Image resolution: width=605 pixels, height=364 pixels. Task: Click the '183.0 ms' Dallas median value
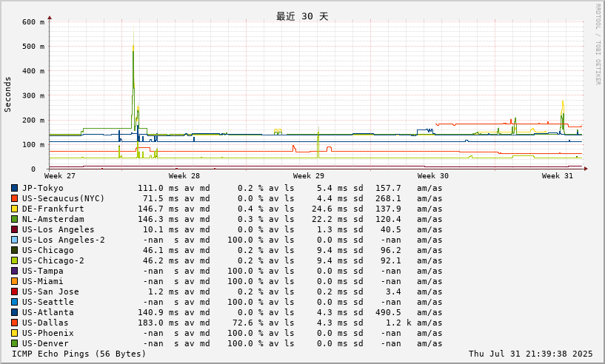[x=158, y=323]
